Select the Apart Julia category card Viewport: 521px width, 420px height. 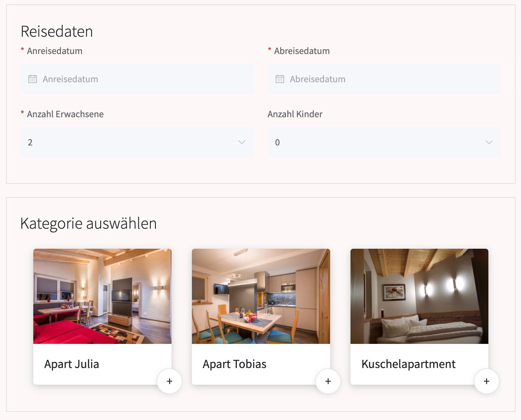tap(102, 316)
